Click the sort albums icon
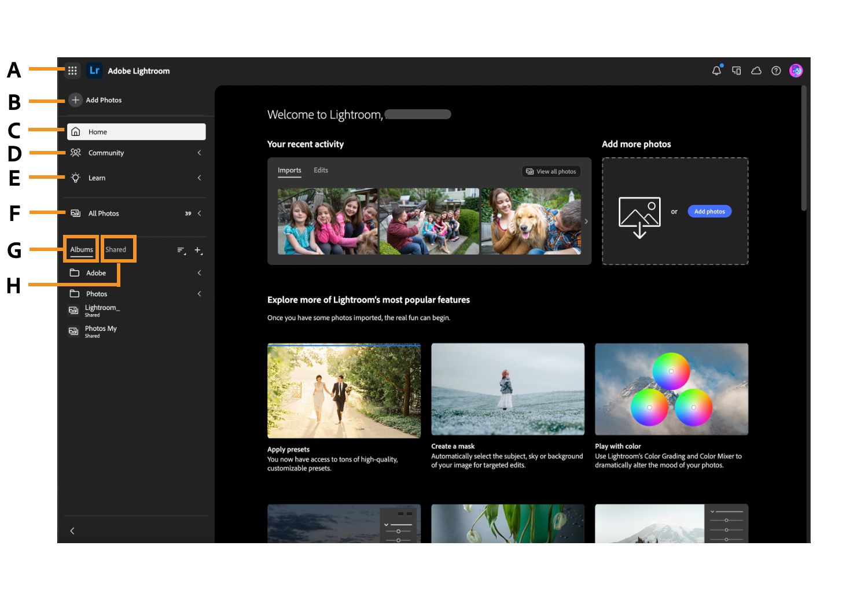 (x=179, y=250)
